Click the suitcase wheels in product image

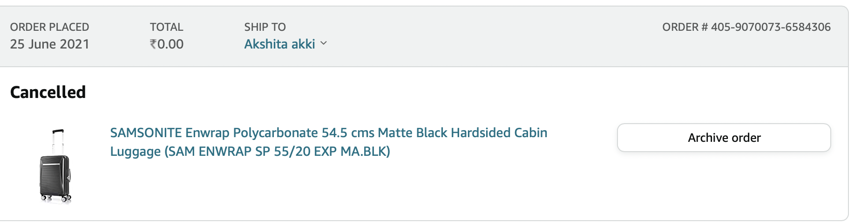(55, 199)
